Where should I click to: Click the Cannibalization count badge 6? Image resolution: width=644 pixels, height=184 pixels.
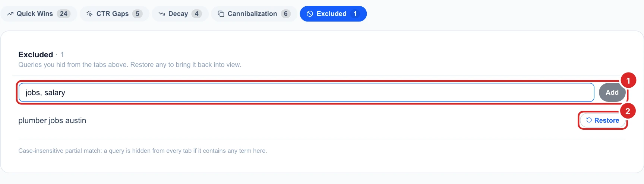(x=286, y=14)
